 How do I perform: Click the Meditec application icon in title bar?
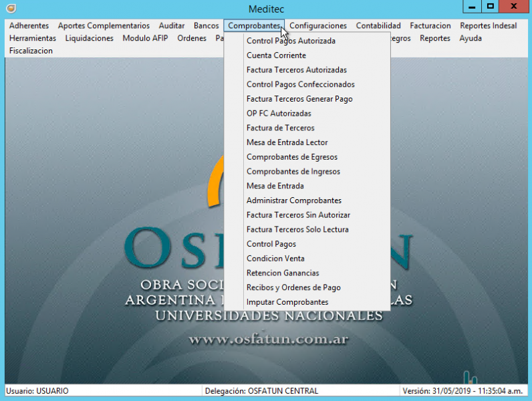point(11,8)
